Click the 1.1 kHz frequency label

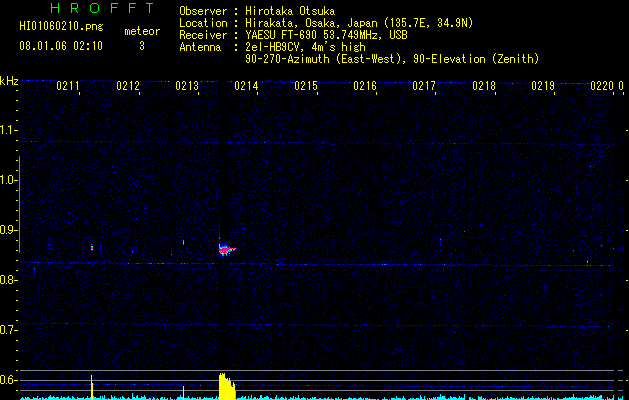pos(8,130)
